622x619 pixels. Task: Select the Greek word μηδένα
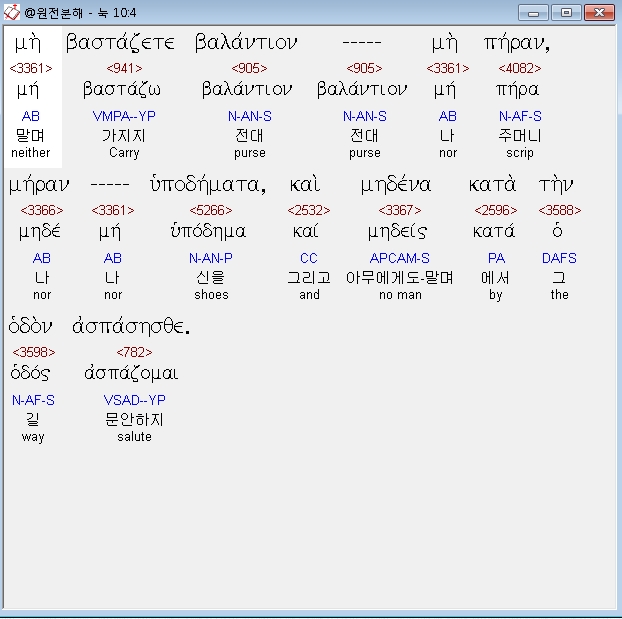(395, 185)
